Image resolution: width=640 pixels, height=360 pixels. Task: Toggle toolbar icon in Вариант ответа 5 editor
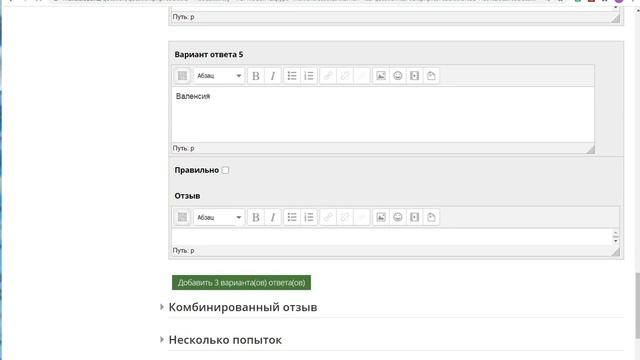182,76
